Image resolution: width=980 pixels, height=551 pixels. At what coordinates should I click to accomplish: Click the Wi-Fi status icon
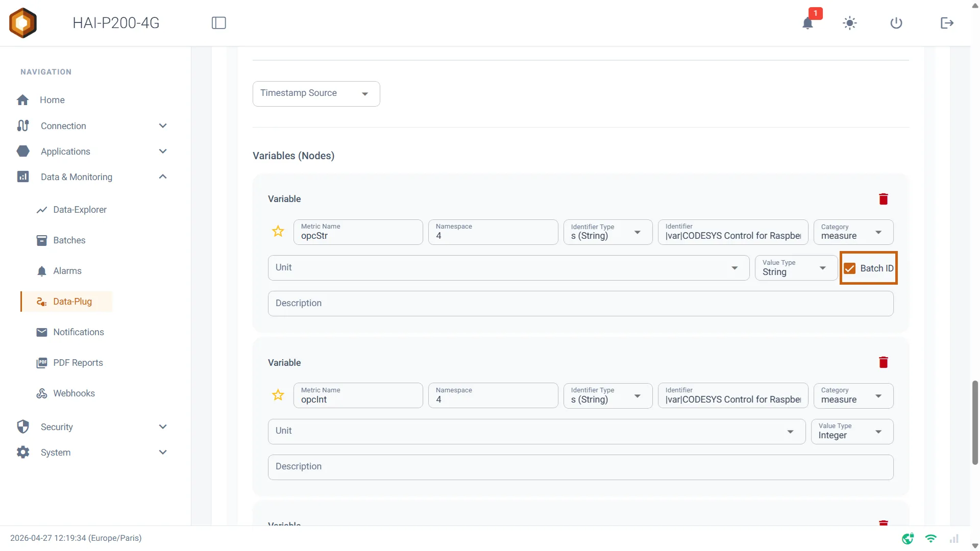(x=930, y=538)
